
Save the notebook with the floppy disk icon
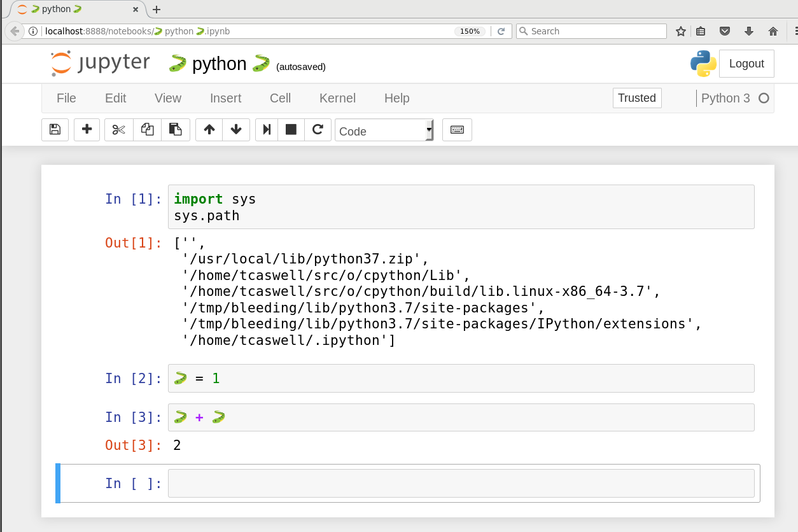tap(55, 130)
